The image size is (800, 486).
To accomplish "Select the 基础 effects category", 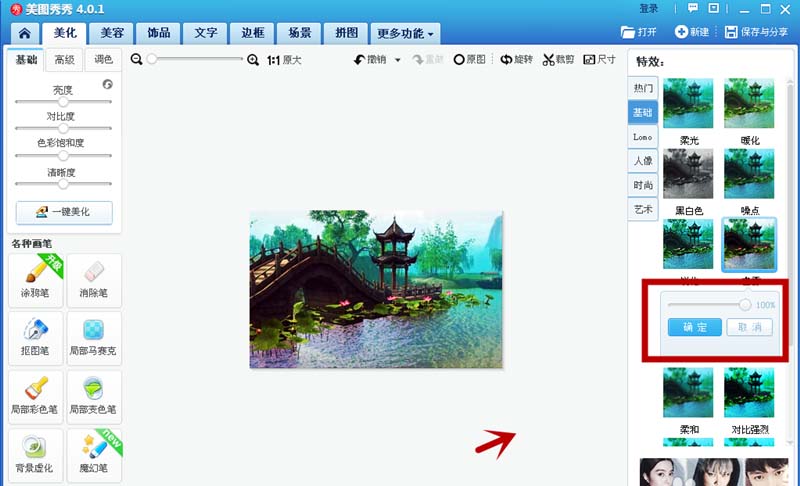I will [x=643, y=112].
